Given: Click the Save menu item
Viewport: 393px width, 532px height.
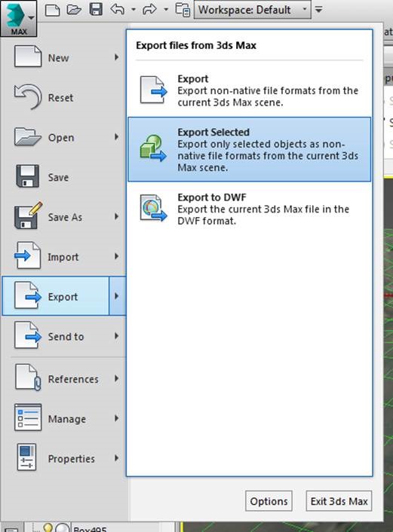Looking at the screenshot, I should tap(63, 177).
